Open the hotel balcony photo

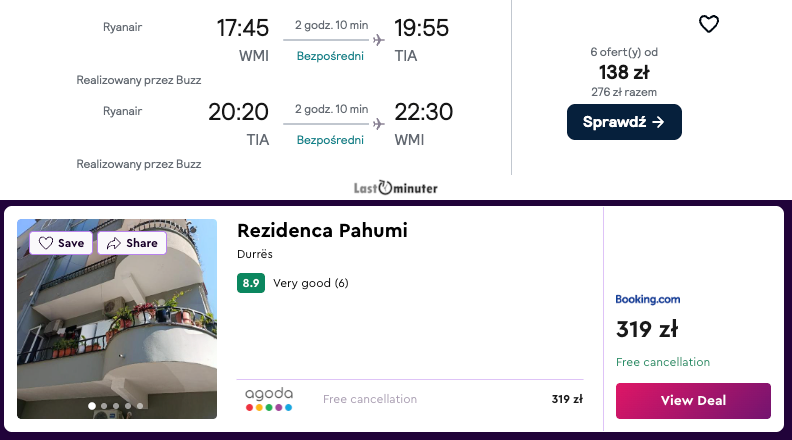117,330
